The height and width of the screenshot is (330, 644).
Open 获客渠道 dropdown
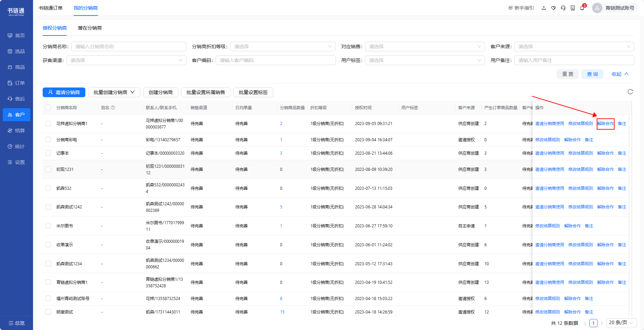point(126,60)
